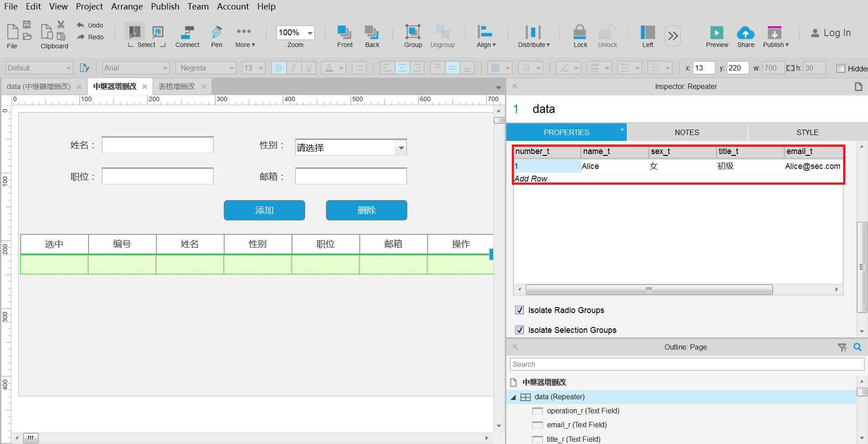The image size is (868, 444).
Task: Open the line color picker
Action: tap(568, 68)
